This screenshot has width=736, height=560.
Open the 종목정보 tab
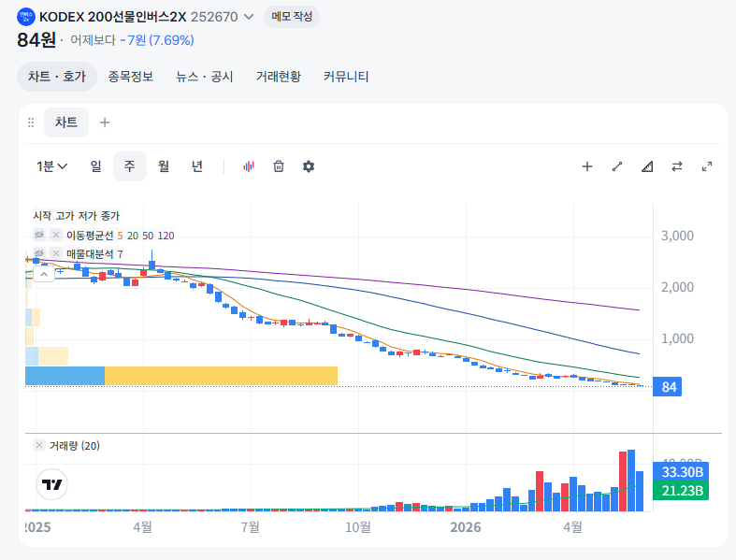click(x=131, y=77)
